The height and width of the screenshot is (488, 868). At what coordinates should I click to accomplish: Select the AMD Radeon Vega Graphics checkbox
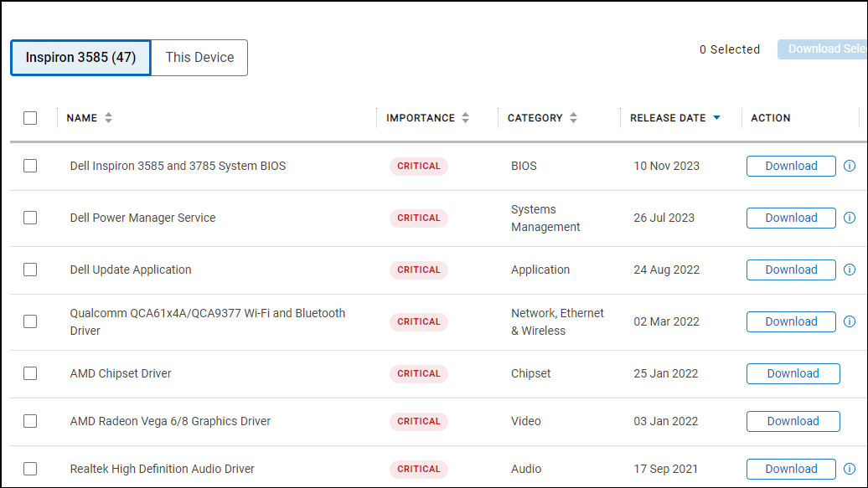[x=30, y=421]
